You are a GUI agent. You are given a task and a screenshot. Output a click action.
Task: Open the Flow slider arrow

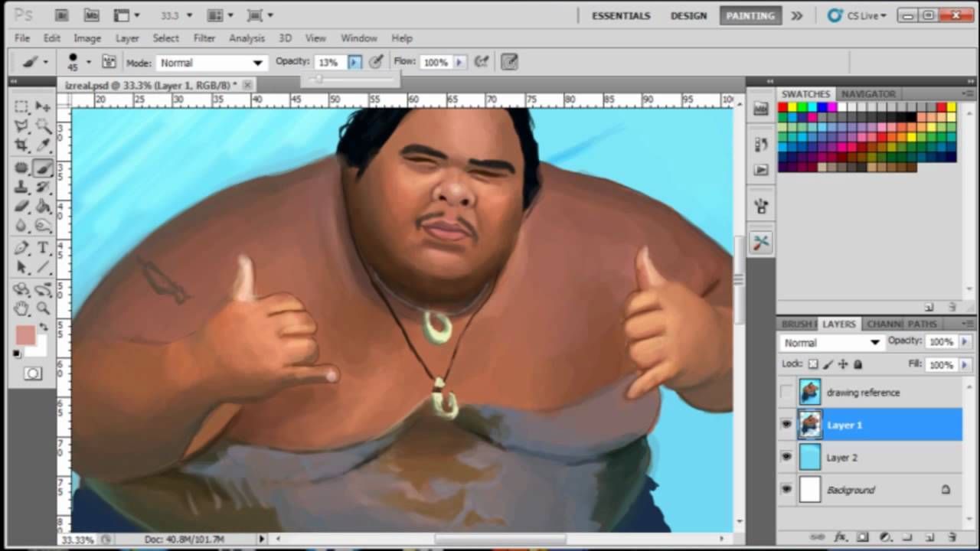click(459, 62)
